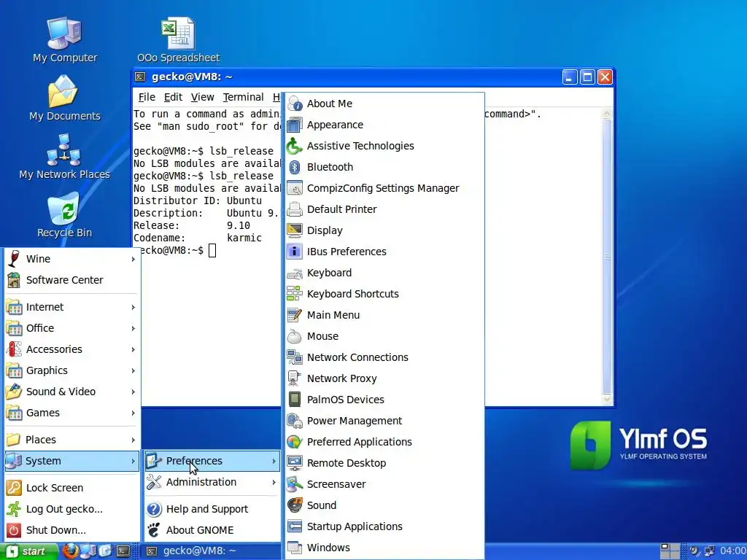Expand the Administration submenu

pos(212,482)
